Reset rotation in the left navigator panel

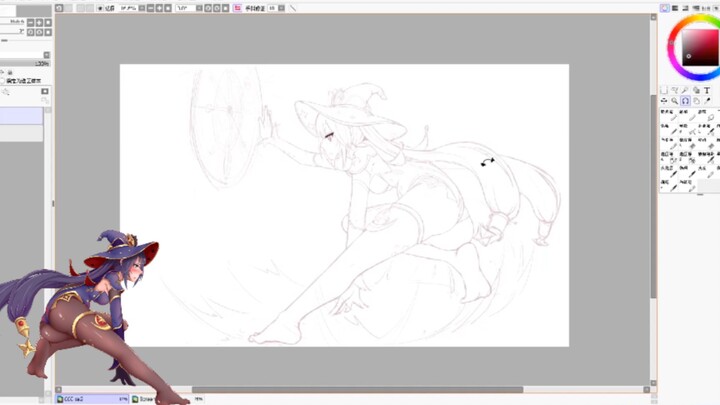pyautogui.click(x=48, y=32)
